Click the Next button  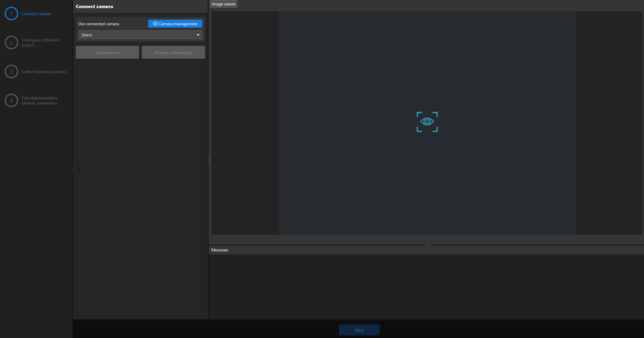tap(359, 330)
